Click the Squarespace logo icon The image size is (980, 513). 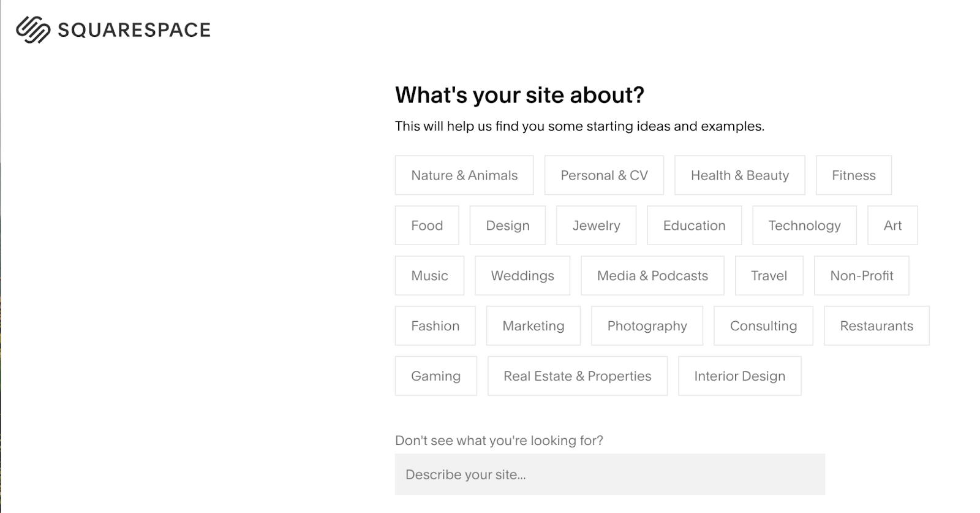click(32, 29)
